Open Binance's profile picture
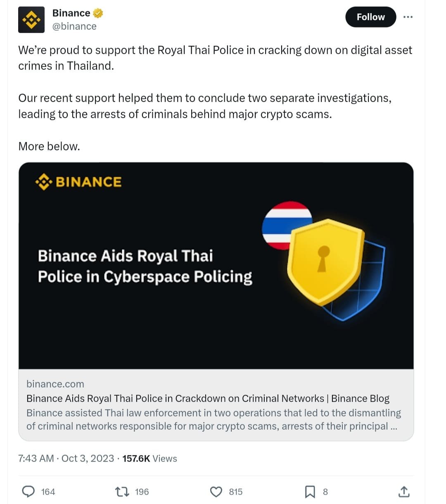This screenshot has height=504, width=446. (31, 19)
